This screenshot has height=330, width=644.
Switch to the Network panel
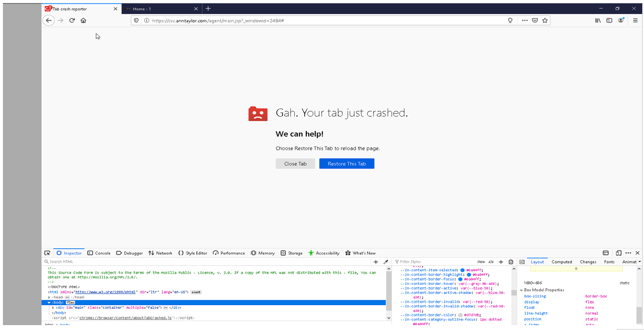click(160, 253)
